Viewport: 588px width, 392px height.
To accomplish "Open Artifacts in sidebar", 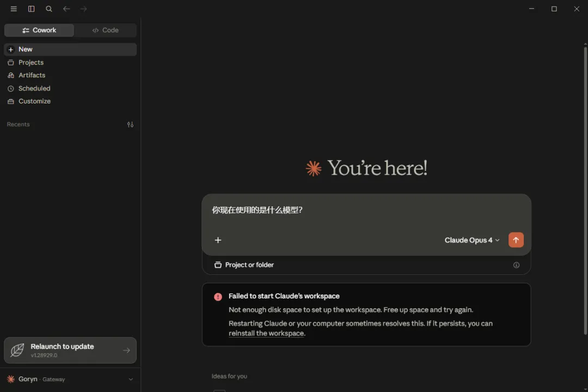I will [70, 75].
